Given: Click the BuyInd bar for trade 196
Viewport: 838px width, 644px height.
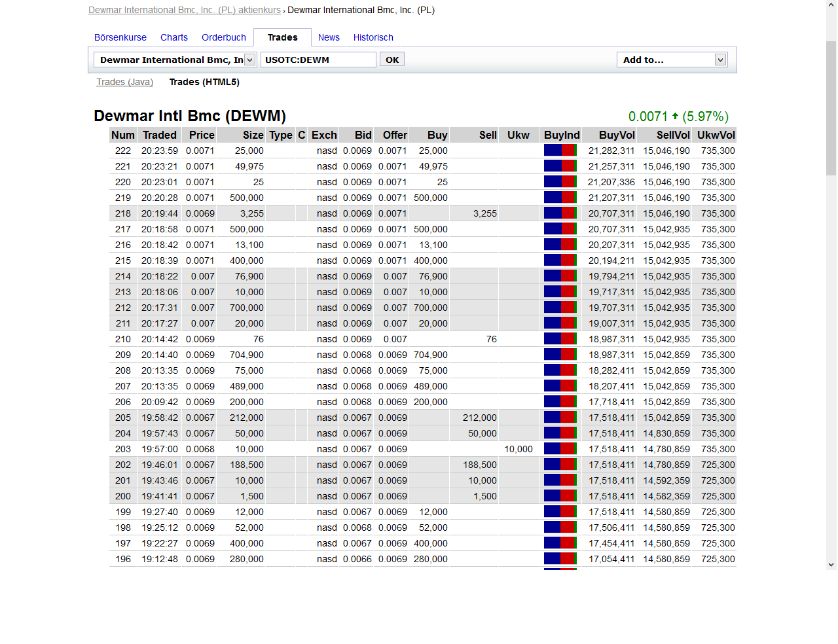Looking at the screenshot, I should pyautogui.click(x=560, y=558).
